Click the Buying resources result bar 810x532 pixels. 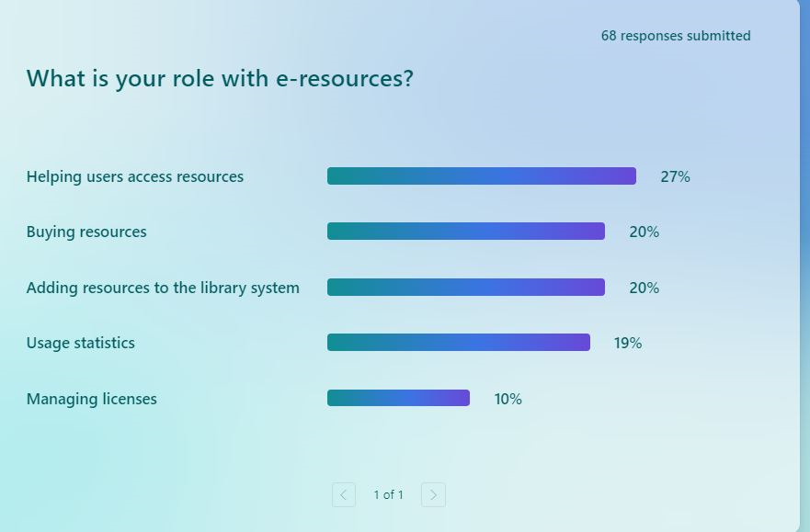click(x=465, y=232)
